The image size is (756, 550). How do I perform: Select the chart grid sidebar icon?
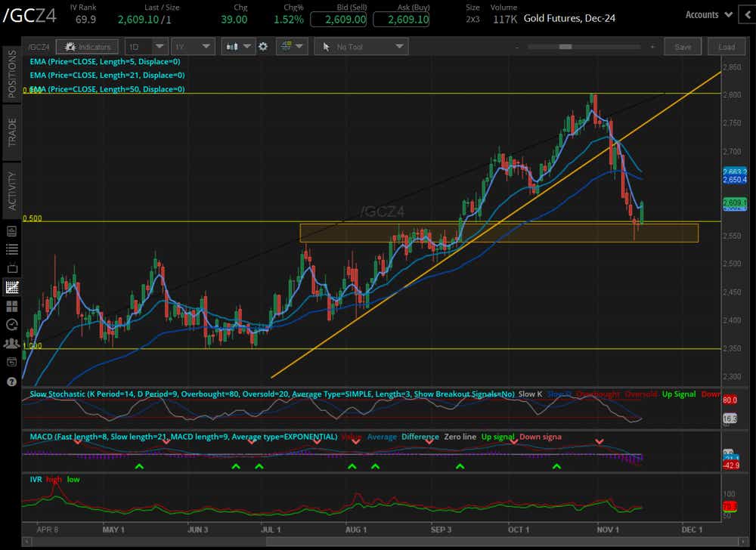[11, 287]
